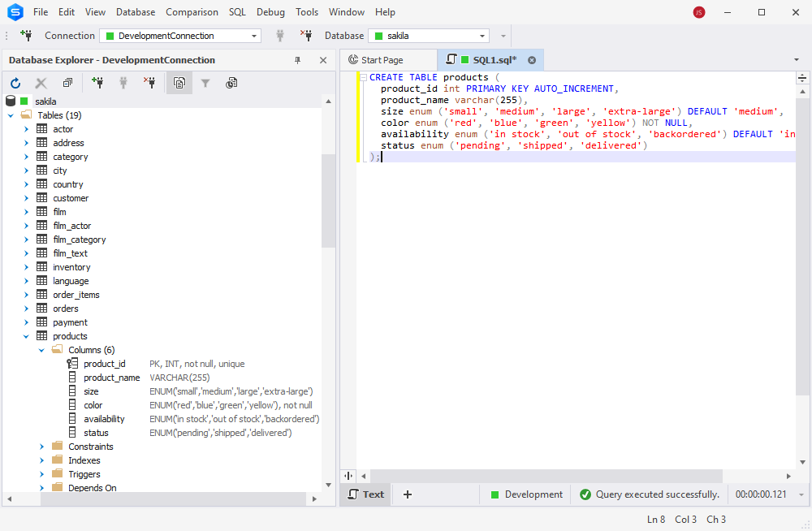
Task: Click the duplicate object icon in explorer toolbar
Action: 68,83
